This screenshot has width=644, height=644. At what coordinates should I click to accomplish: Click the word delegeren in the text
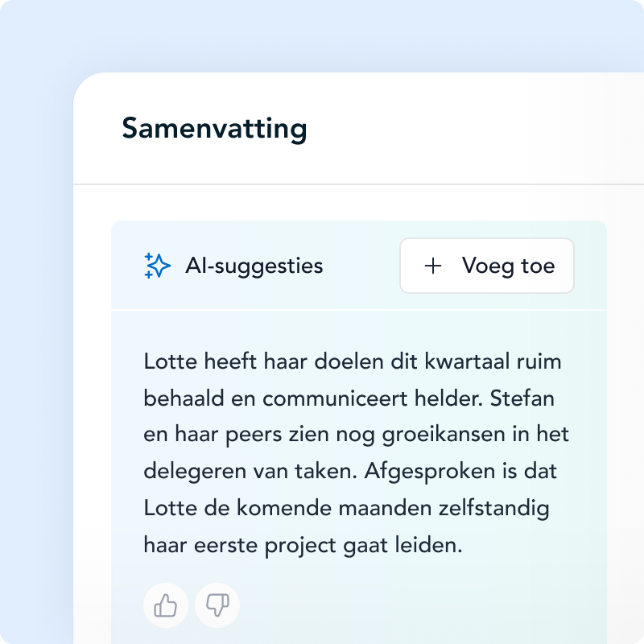pos(195,472)
